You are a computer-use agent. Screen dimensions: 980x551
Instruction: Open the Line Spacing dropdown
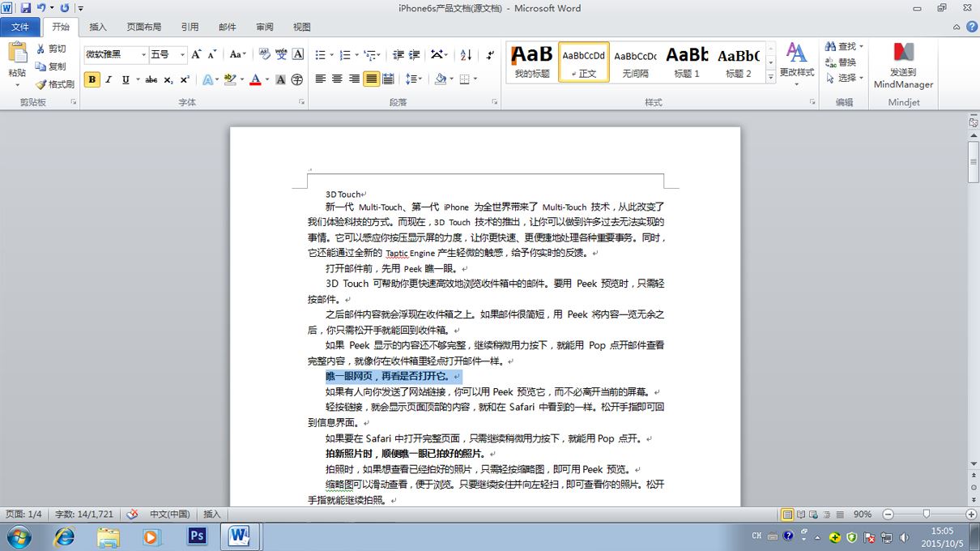[413, 79]
